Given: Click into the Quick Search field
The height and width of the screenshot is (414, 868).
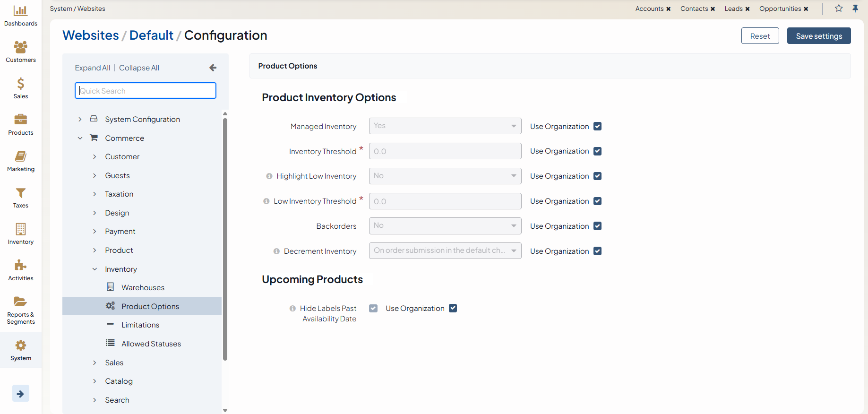Looking at the screenshot, I should 146,91.
